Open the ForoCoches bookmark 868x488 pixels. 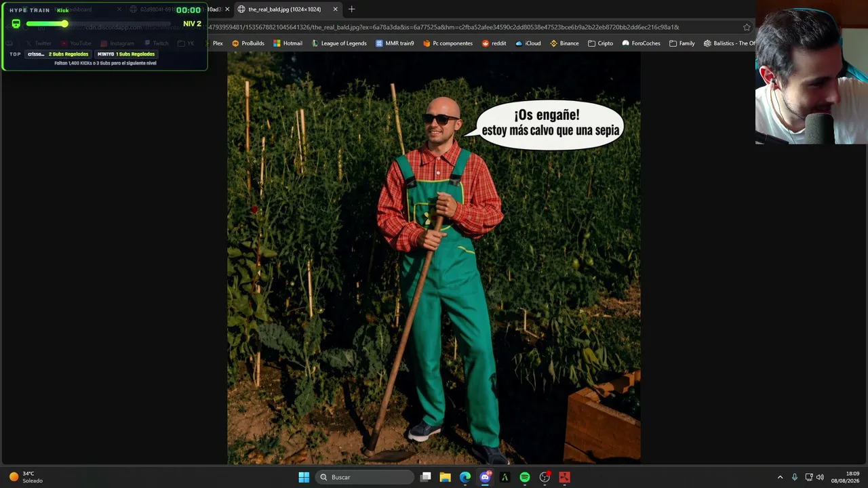641,43
